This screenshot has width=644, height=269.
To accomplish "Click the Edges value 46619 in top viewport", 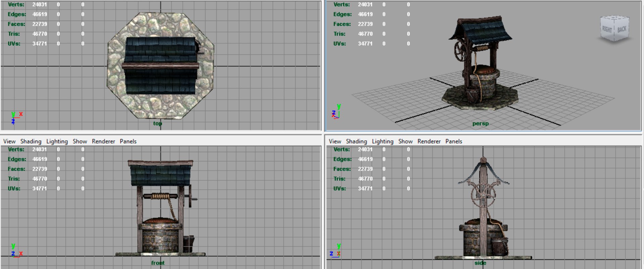I will [40, 14].
